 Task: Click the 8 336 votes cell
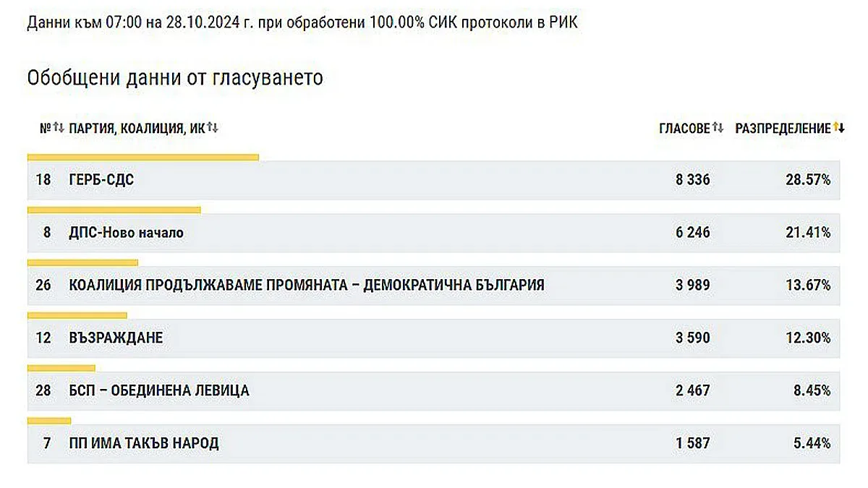(692, 180)
